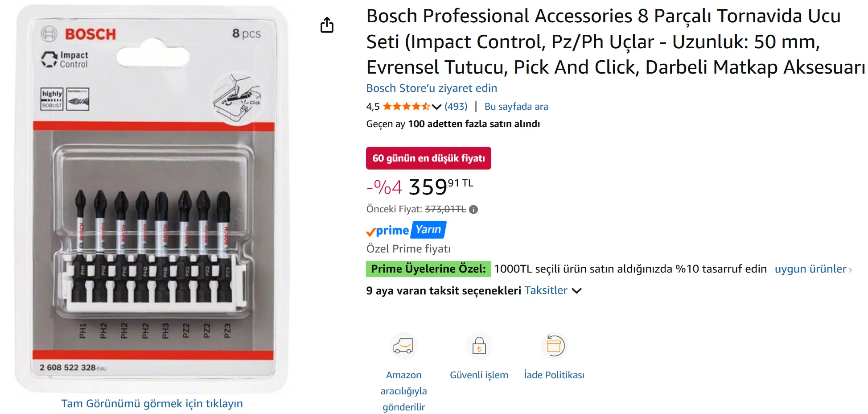This screenshot has width=868, height=414.
Task: Click the İade Politikası return box icon
Action: [554, 346]
